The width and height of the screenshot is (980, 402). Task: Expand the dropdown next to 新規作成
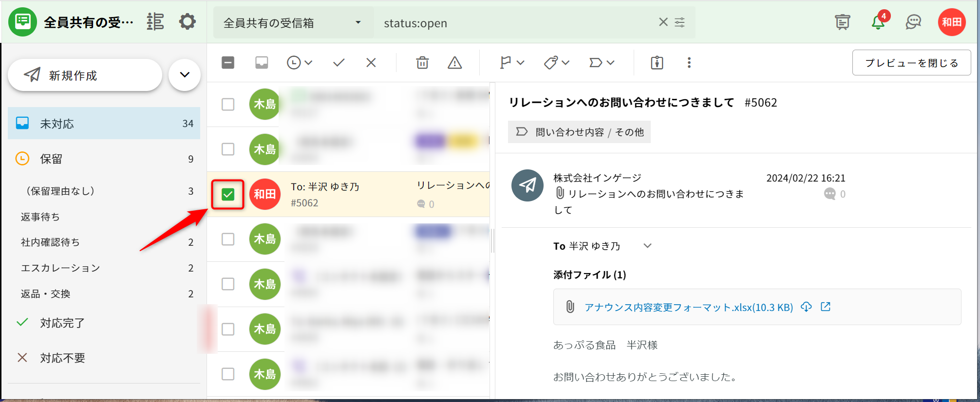pos(185,75)
